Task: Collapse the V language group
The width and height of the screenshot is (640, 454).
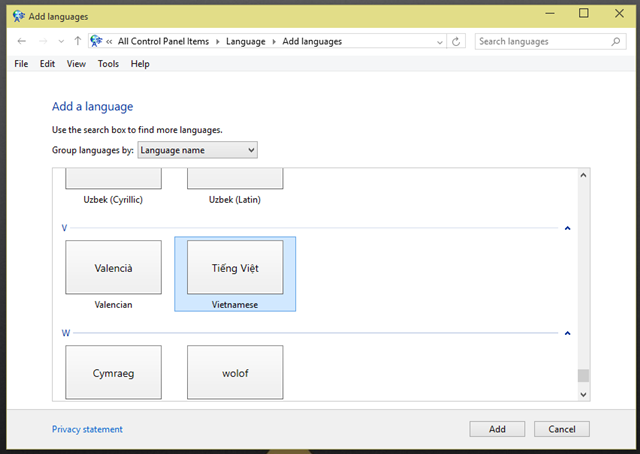Action: tap(567, 228)
